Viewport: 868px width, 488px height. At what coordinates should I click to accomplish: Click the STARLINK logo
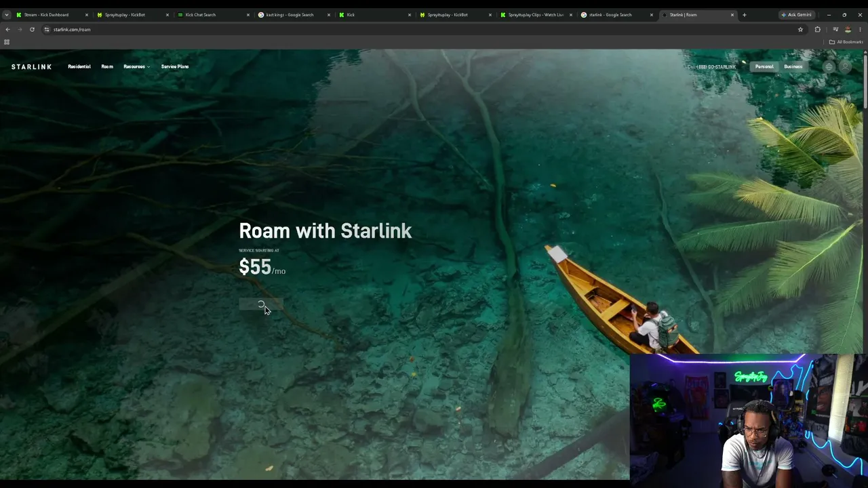click(x=31, y=66)
